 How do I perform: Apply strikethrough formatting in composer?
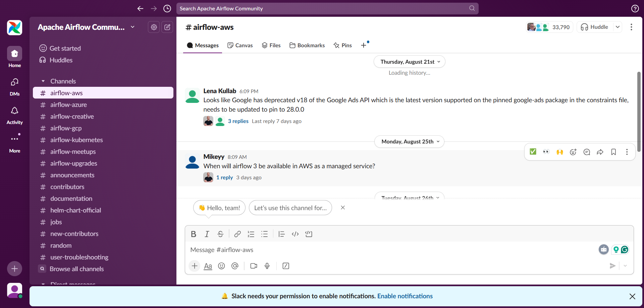(x=220, y=234)
